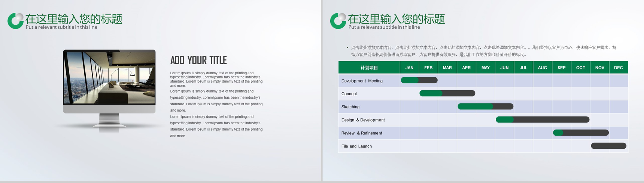Click the green circular logo on right slide
Image resolution: width=644 pixels, height=183 pixels.
tap(338, 21)
